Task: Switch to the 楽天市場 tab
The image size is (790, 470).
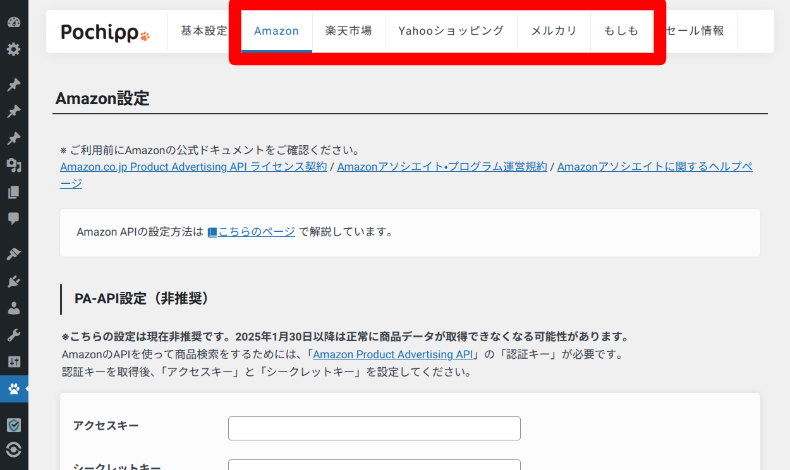Action: 348,31
